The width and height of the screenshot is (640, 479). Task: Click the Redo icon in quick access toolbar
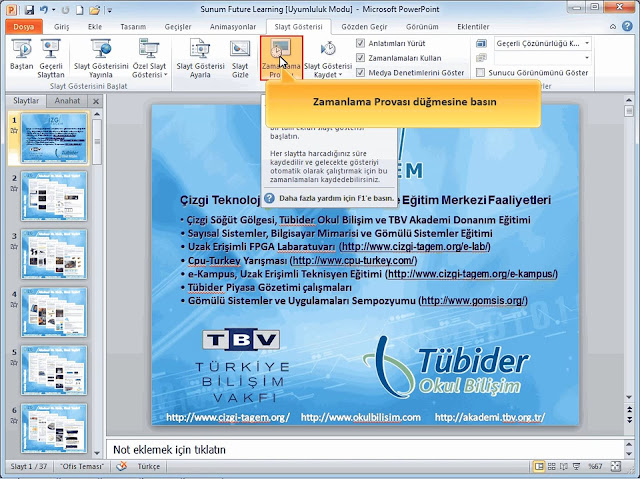tap(65, 9)
